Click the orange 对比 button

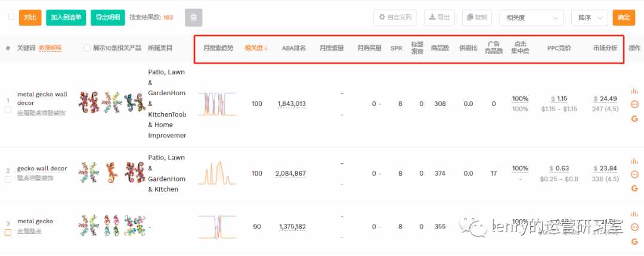30,18
